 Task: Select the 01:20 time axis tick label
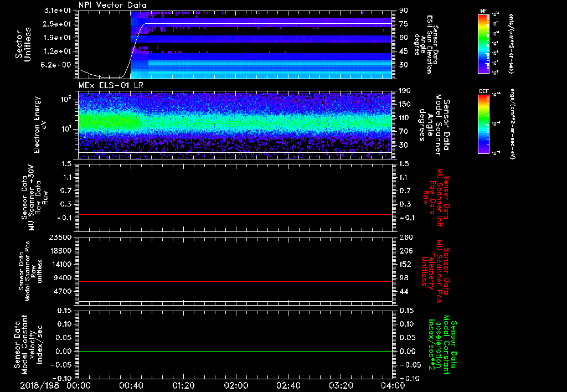(183, 385)
